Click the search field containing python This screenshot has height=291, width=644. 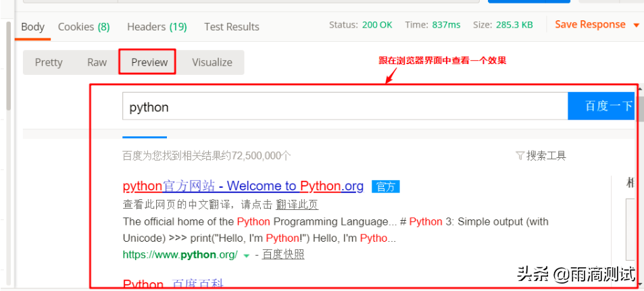pos(345,107)
